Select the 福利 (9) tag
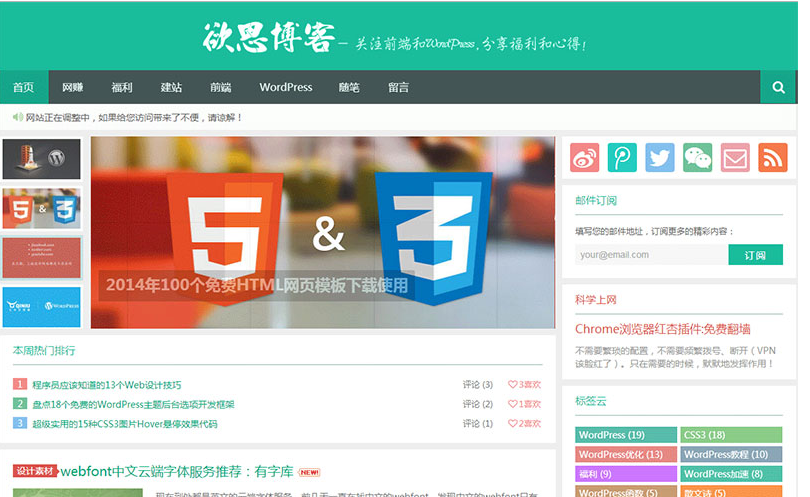 click(626, 474)
